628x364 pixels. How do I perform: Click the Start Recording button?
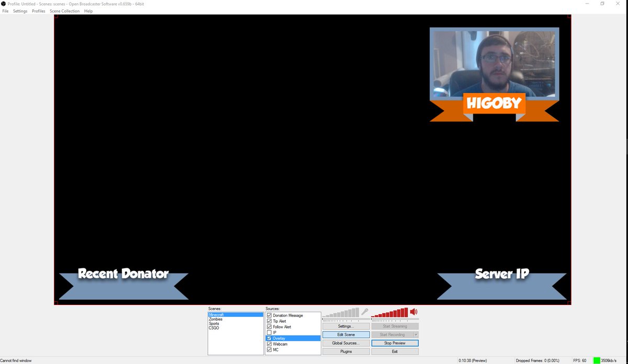coord(392,335)
